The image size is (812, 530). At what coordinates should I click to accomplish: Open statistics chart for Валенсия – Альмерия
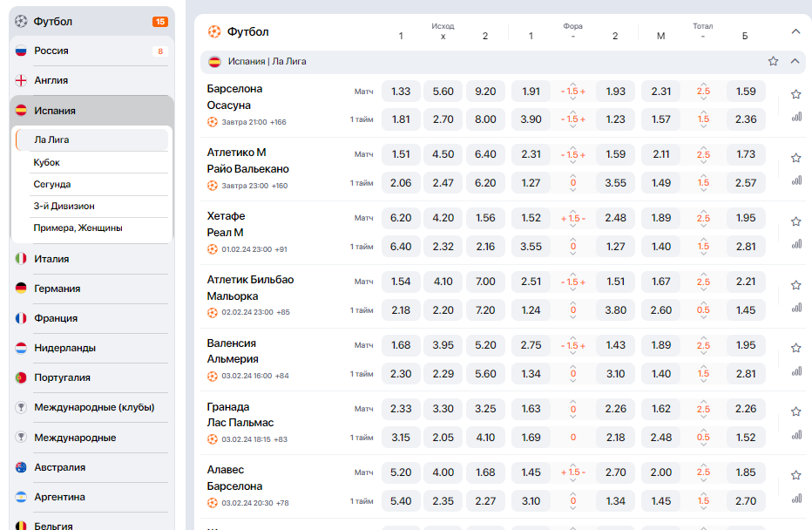tap(796, 371)
